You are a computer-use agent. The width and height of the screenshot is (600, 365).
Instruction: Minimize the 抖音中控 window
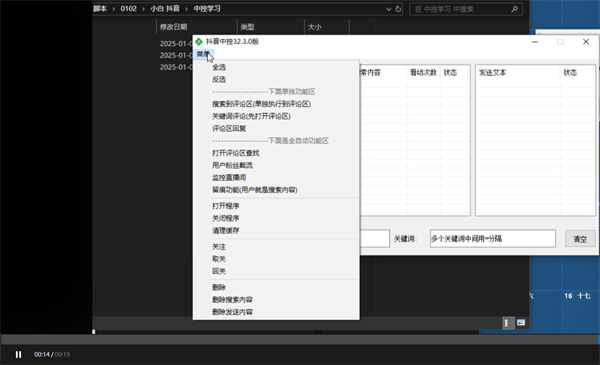coord(535,42)
